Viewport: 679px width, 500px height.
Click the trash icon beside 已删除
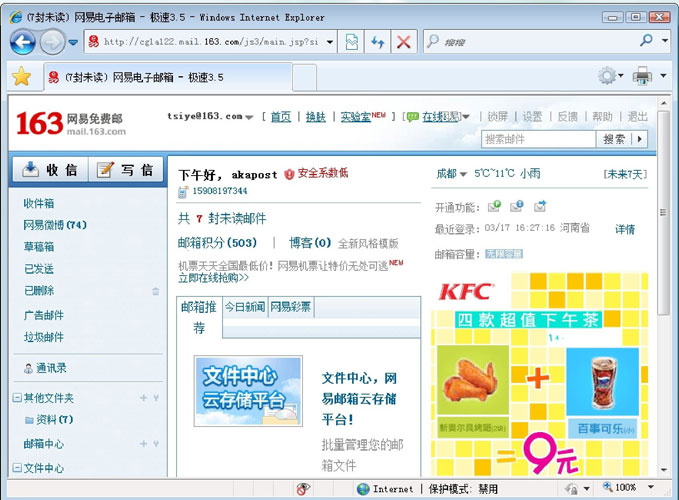pos(155,291)
